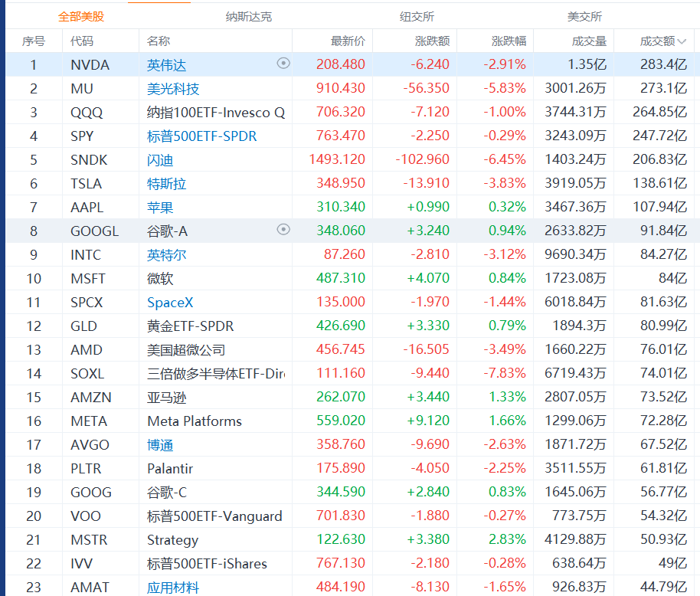Screen dimensions: 700x596
Task: Sort by 涨跌额 column header
Action: pos(432,41)
